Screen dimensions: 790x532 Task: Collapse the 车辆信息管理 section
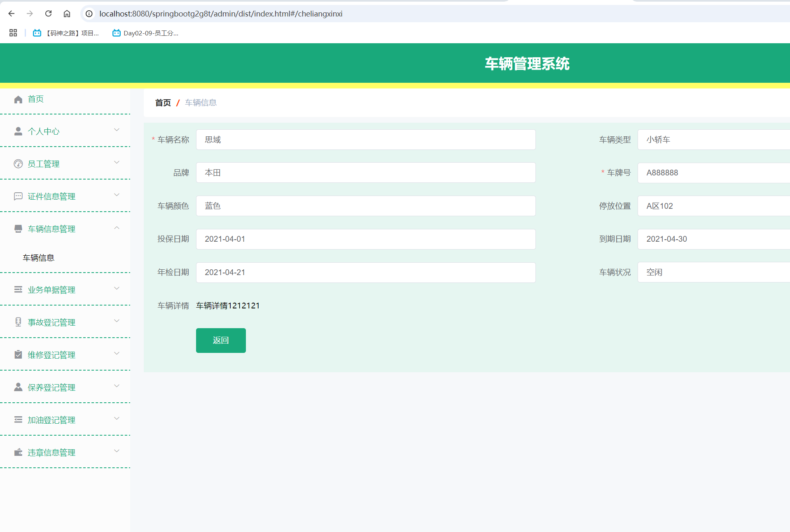(x=117, y=228)
